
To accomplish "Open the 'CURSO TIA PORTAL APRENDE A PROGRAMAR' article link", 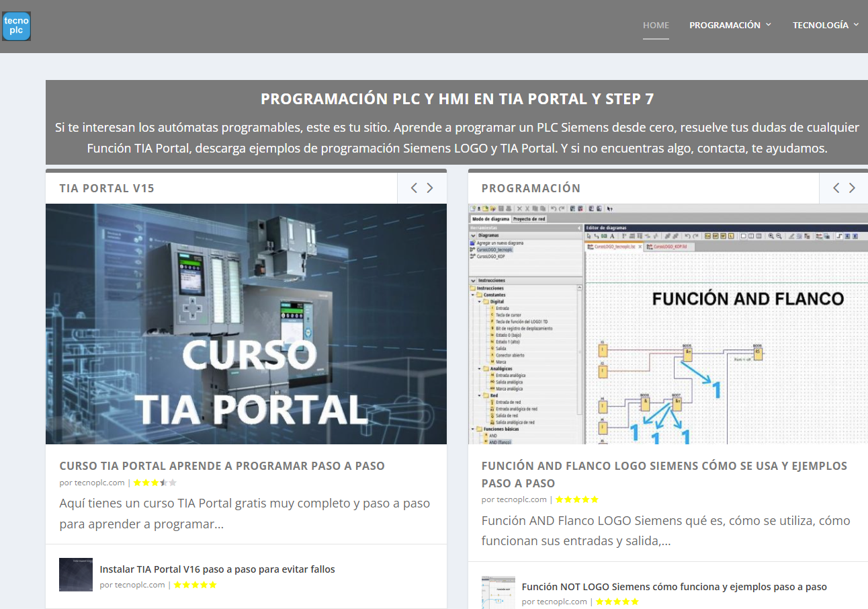I will (x=222, y=465).
